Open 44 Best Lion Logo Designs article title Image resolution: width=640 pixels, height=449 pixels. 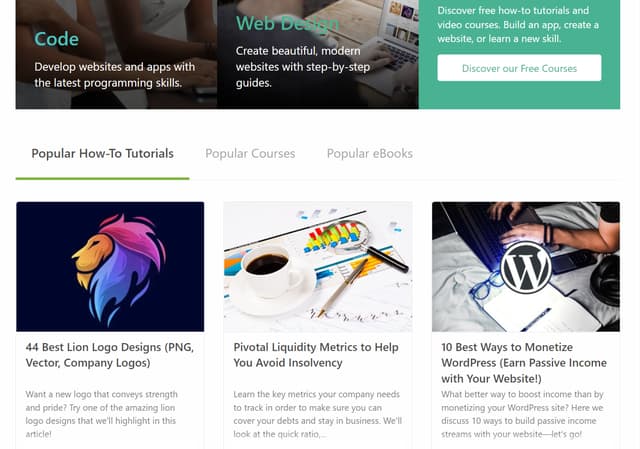coord(109,355)
